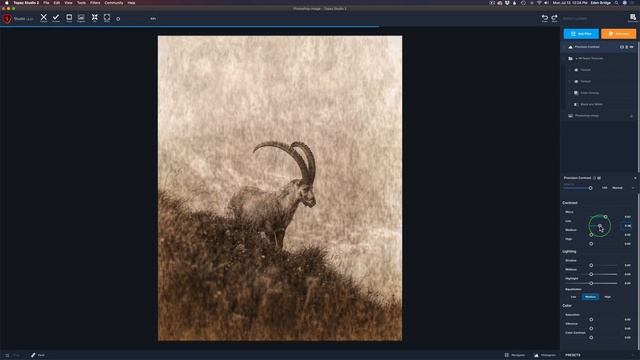This screenshot has height=360, width=640.
Task: Click the Wi-Fi icon in menu bar
Action: click(539, 3)
